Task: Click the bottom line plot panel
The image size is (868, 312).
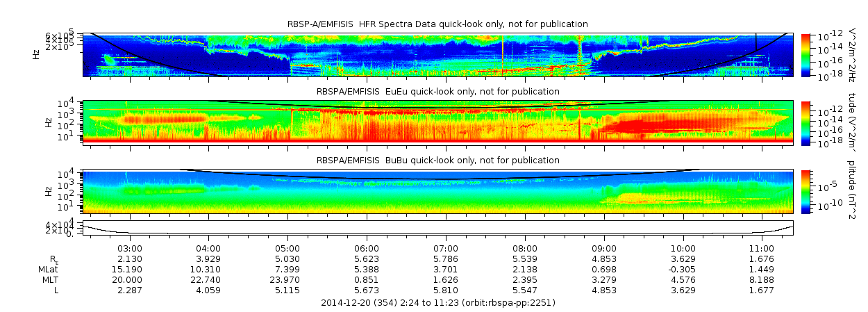Action: click(x=437, y=228)
